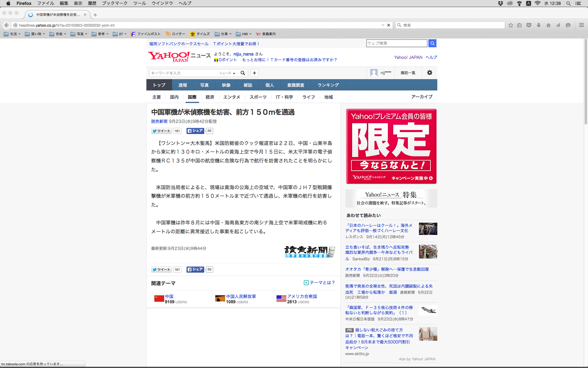Open the ブックマーク menu in menu bar
The image size is (588, 368).
pos(115,3)
